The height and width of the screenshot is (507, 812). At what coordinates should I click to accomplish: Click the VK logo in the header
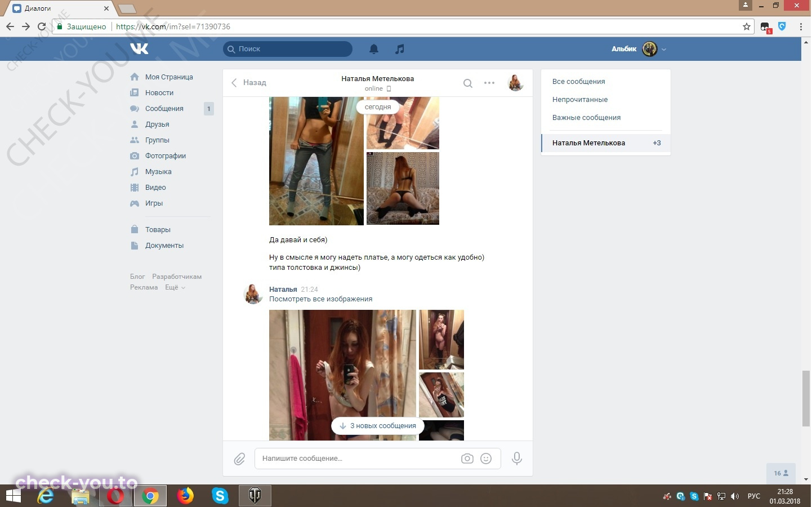point(139,49)
